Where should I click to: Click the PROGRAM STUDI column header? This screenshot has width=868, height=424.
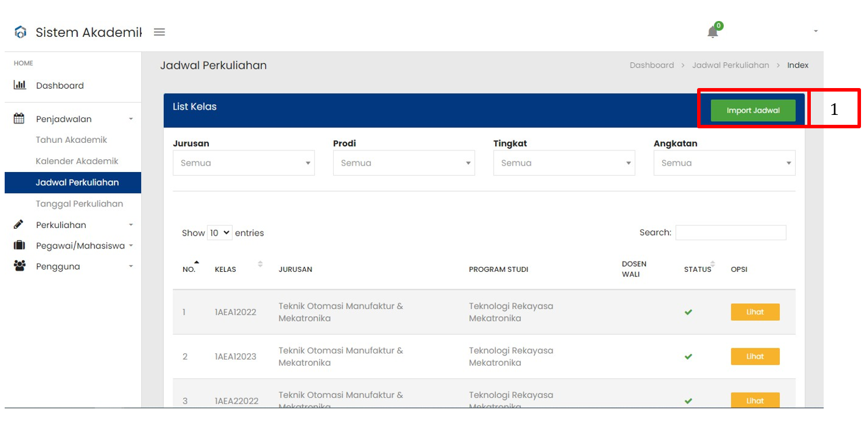coord(499,269)
